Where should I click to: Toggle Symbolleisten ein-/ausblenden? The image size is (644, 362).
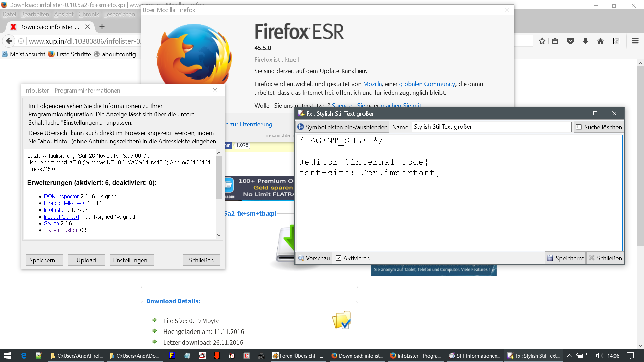[343, 127]
